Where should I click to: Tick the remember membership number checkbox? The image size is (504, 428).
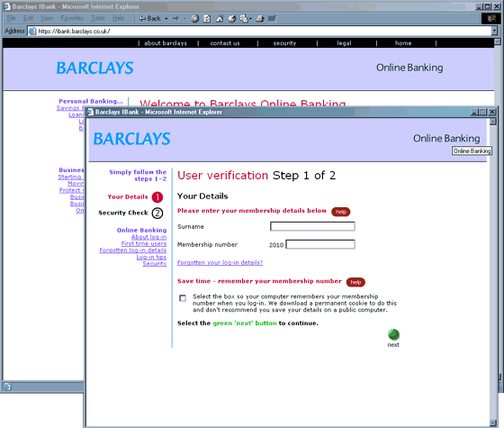(x=183, y=298)
